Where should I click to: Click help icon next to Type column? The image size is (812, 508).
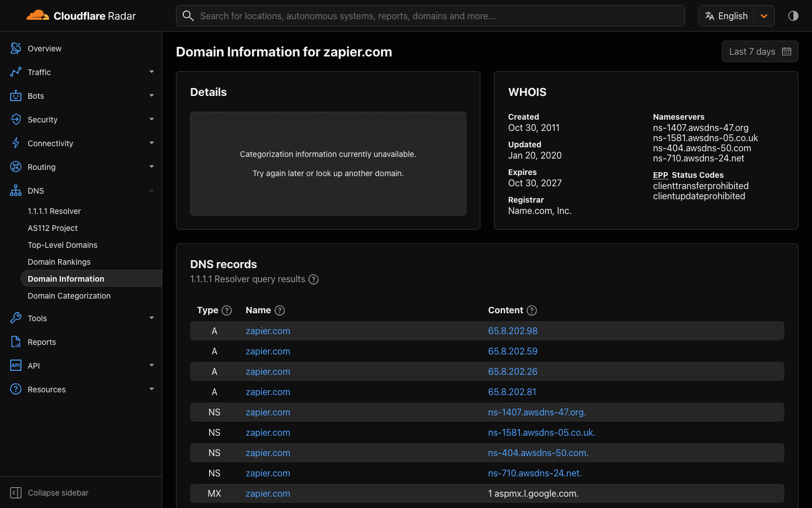227,310
